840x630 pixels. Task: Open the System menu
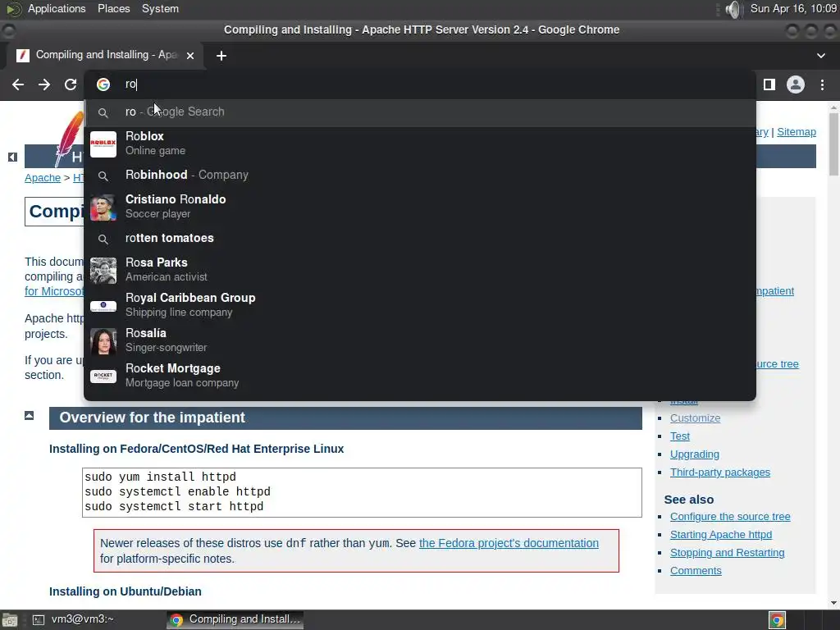click(160, 8)
